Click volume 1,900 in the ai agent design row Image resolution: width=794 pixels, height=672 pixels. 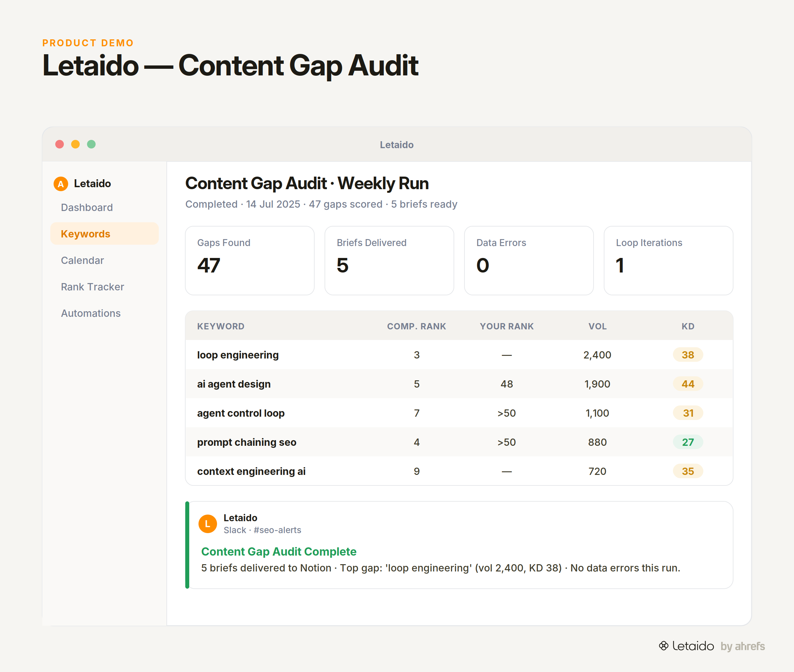pos(597,384)
